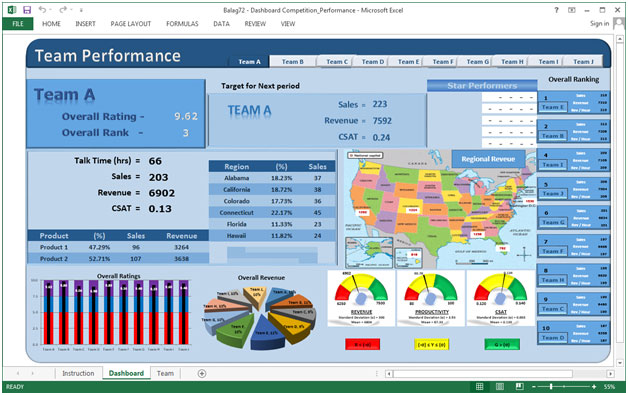
Task: Click the red legend swatch
Action: point(362,344)
